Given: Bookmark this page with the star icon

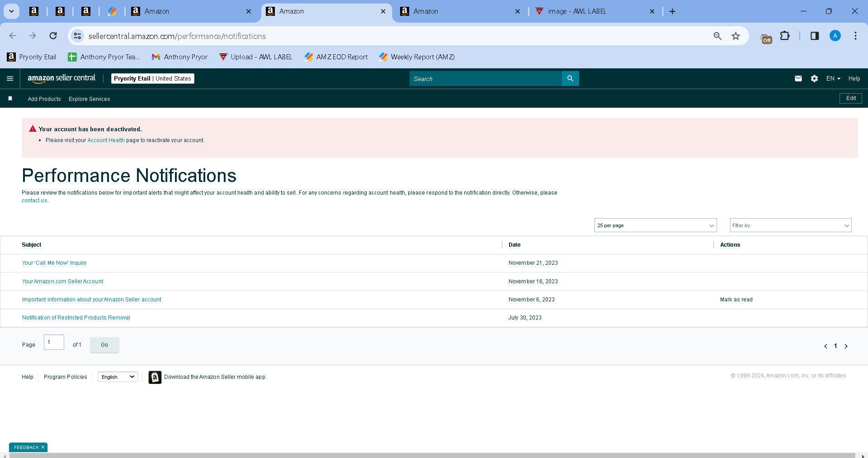Looking at the screenshot, I should coord(736,36).
